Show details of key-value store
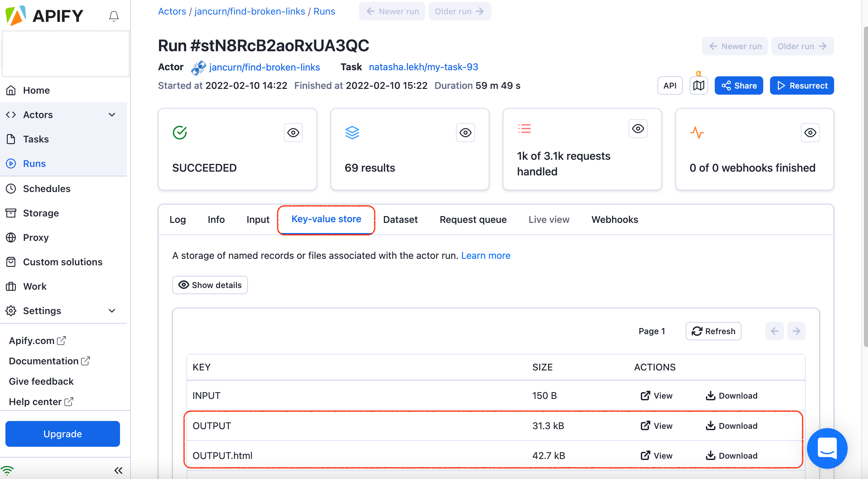 coord(210,285)
